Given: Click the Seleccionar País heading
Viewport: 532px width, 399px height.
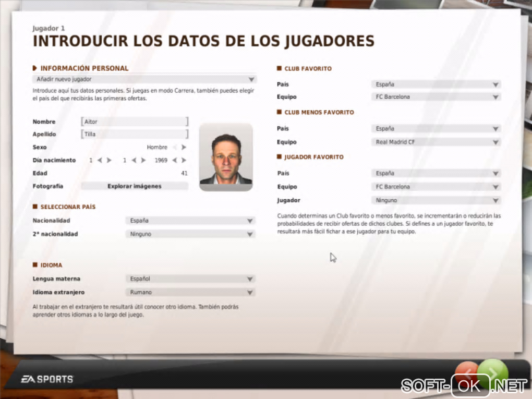Looking at the screenshot, I should (68, 207).
